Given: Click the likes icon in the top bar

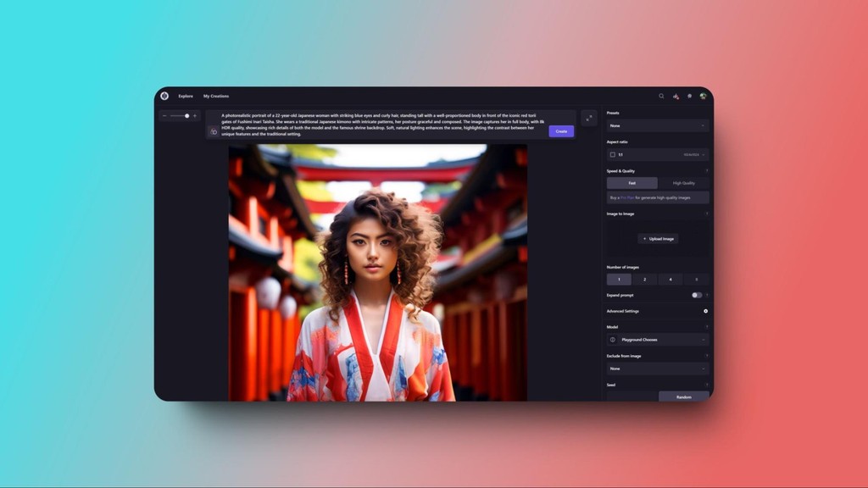Looking at the screenshot, I should point(676,96).
